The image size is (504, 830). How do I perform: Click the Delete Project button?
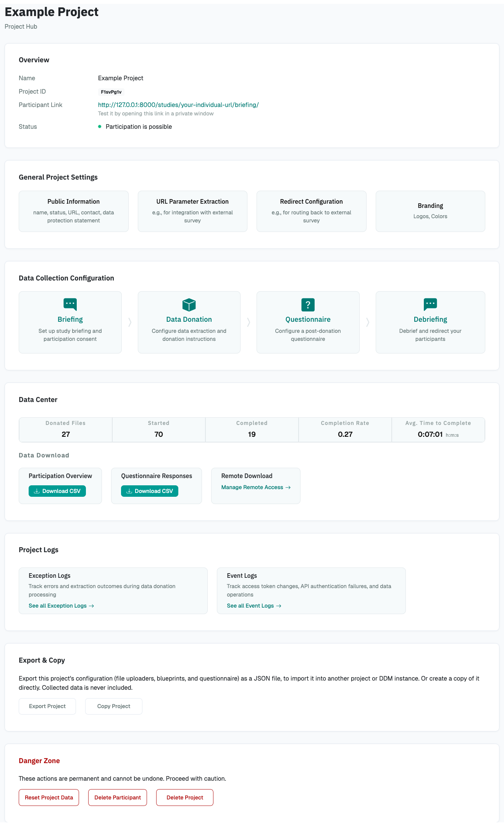click(x=185, y=798)
